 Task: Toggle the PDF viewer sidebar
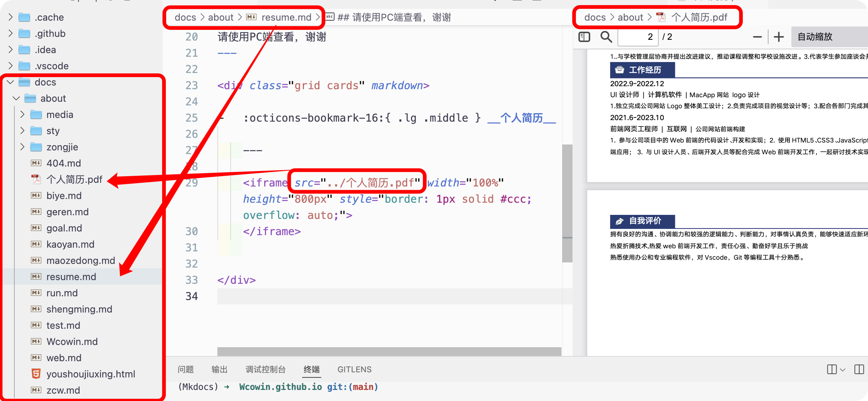click(584, 37)
